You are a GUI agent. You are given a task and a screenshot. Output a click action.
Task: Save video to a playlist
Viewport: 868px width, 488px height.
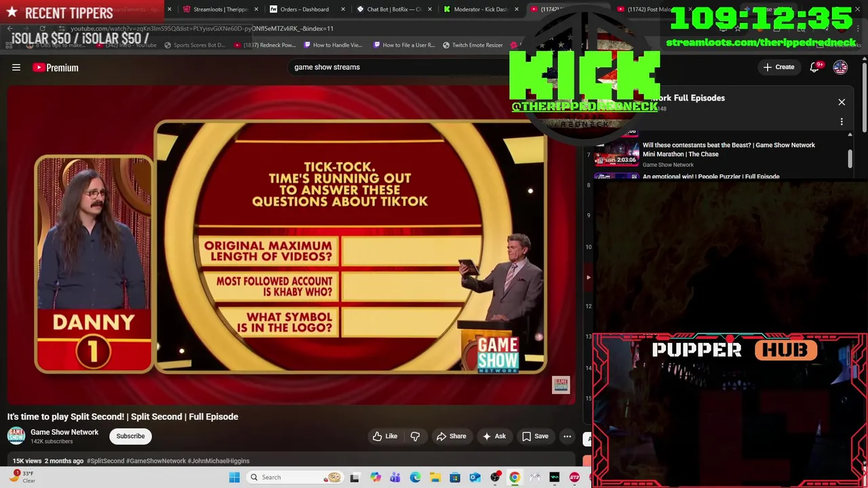[534, 436]
